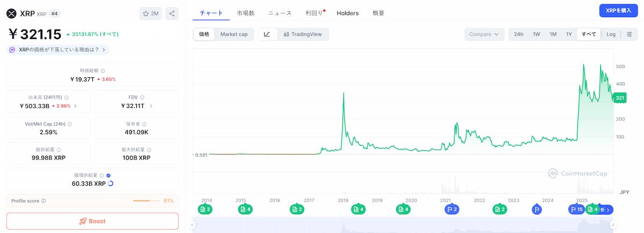Expand FDV details chevron

click(151, 106)
